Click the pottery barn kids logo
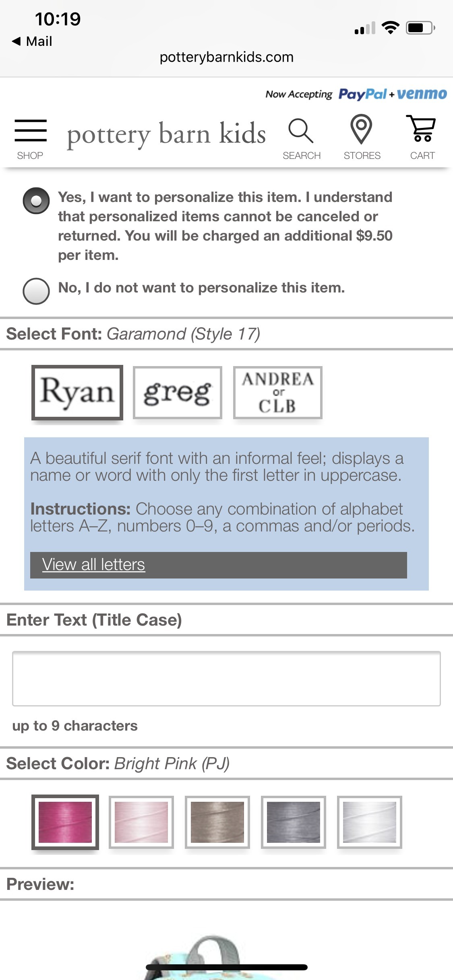Viewport: 453px width, 980px height. pyautogui.click(x=166, y=134)
